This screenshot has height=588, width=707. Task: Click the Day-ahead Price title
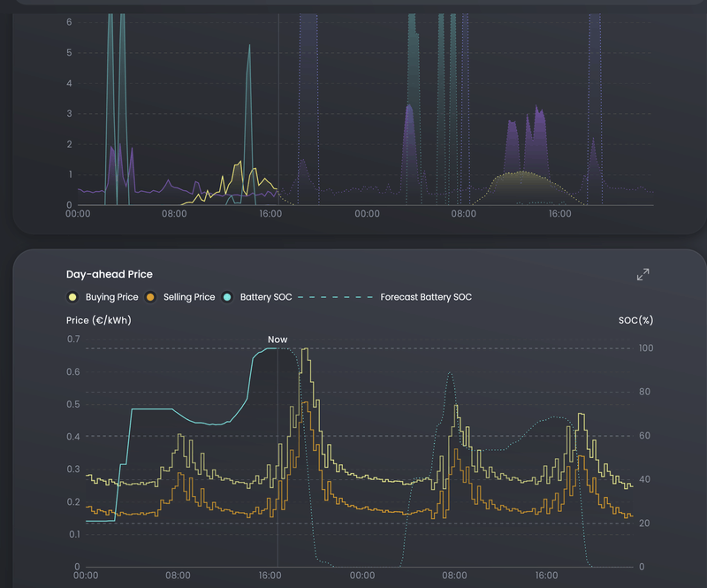click(110, 274)
